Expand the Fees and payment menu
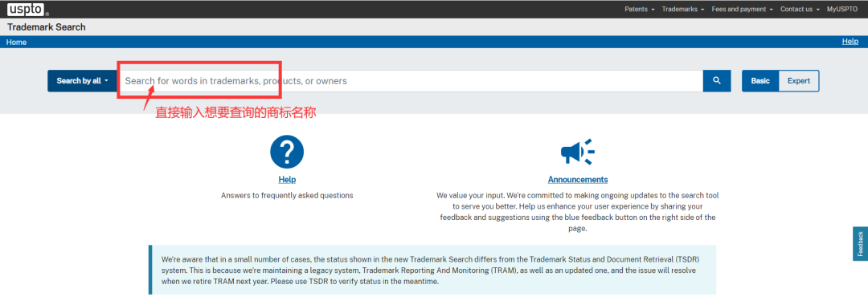 [x=743, y=10]
